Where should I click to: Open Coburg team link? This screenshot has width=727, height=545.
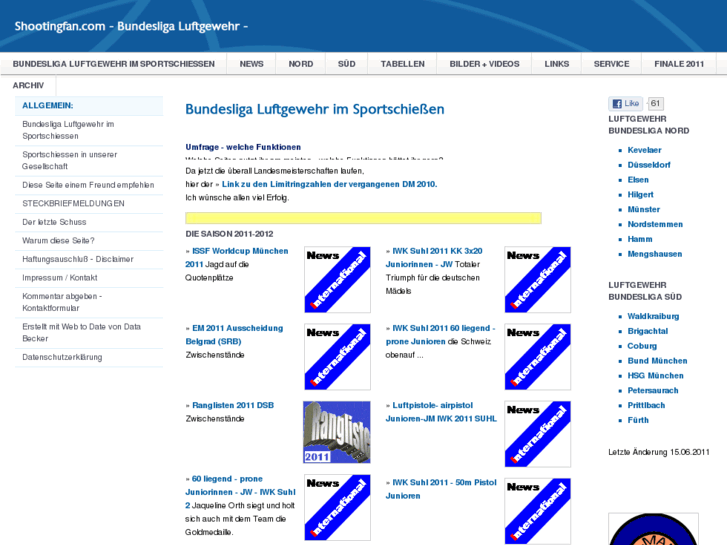tap(642, 346)
